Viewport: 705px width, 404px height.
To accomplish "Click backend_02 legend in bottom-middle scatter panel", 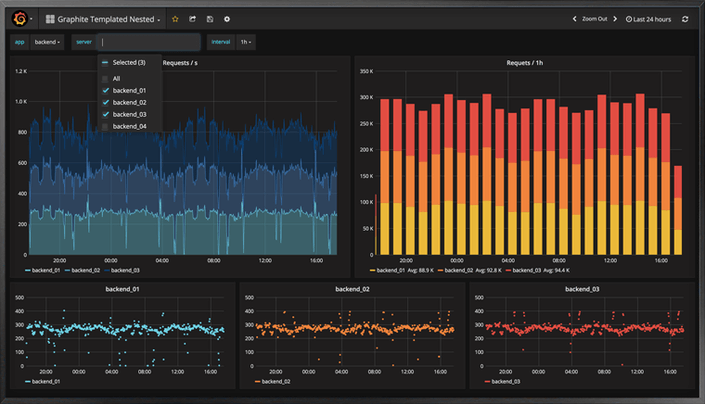I will point(272,382).
